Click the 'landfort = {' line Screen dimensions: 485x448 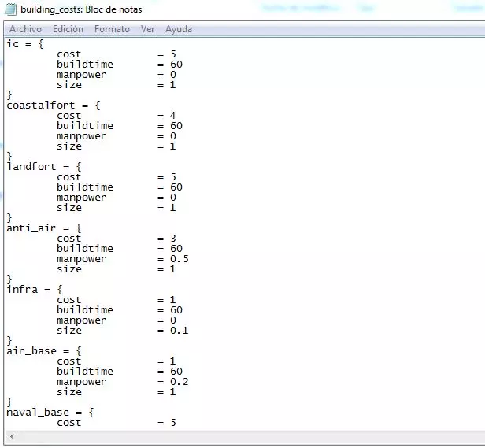click(x=44, y=167)
